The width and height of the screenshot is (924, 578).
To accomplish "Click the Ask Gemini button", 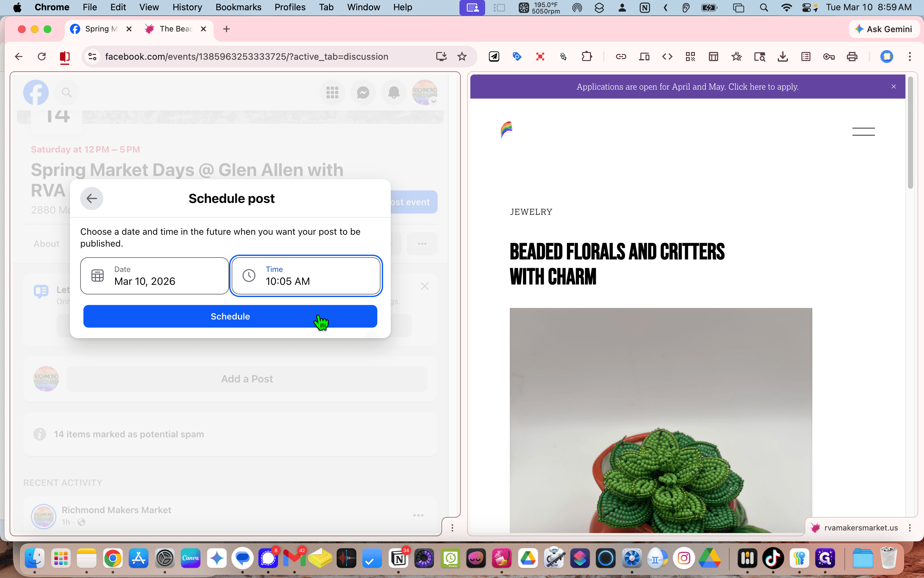I will click(884, 29).
